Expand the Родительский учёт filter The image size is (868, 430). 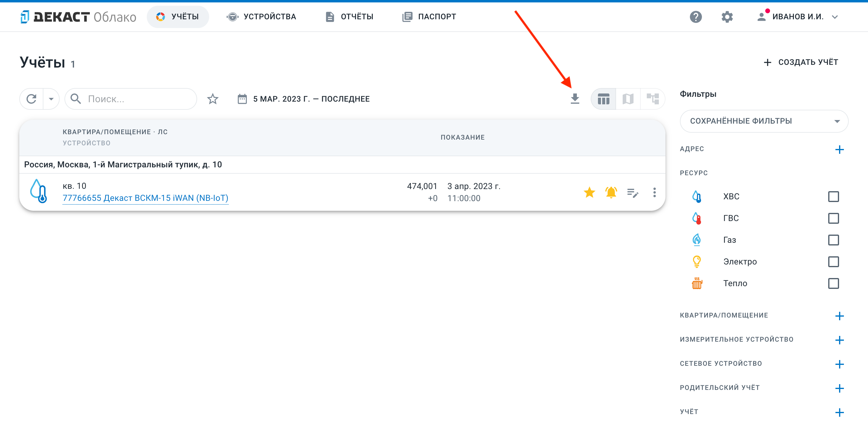coord(839,388)
